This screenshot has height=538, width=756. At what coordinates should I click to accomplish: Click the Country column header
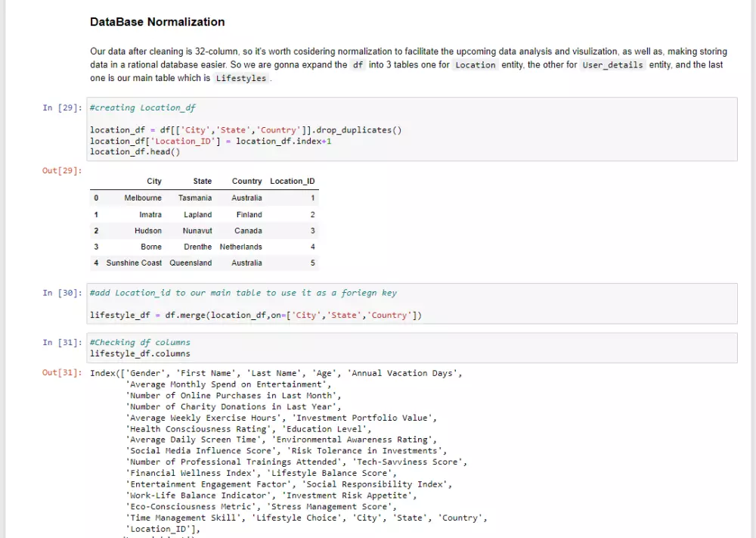246,182
